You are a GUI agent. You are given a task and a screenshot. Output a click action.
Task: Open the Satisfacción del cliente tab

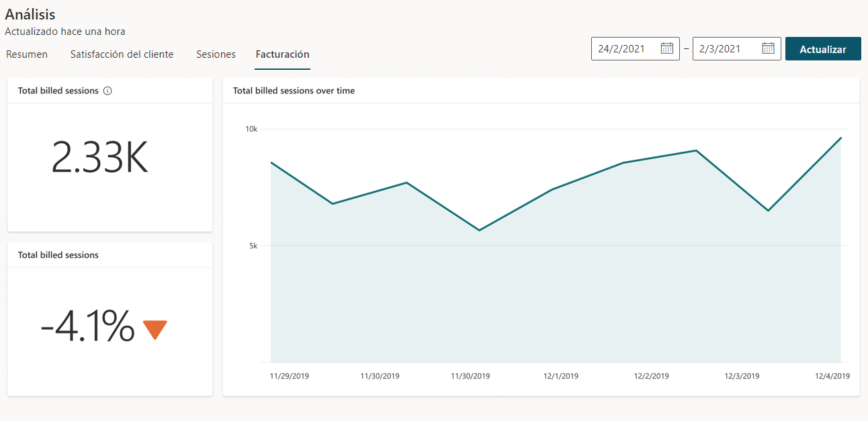click(122, 54)
